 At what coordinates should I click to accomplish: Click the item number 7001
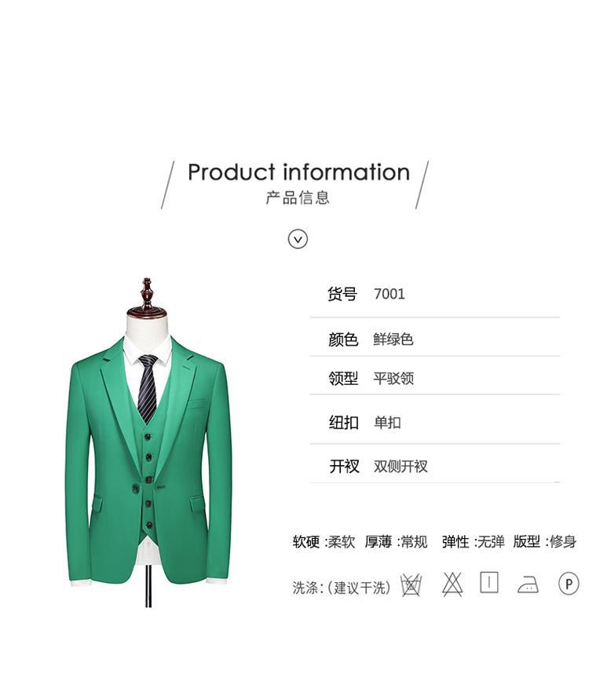click(389, 294)
